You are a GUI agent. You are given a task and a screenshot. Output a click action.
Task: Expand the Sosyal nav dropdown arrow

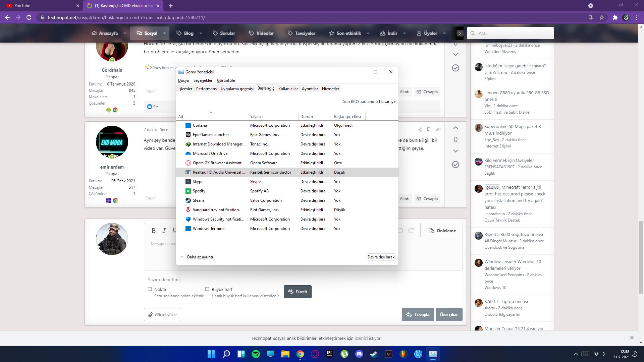(x=164, y=34)
